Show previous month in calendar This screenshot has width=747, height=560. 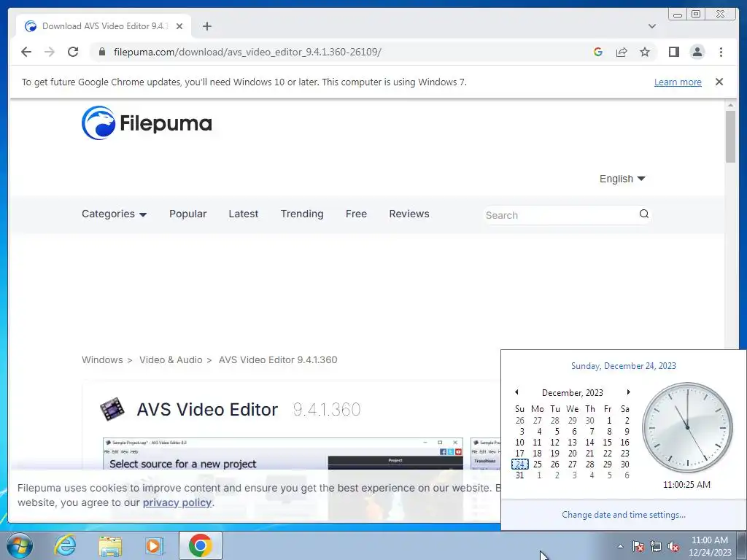pos(516,392)
